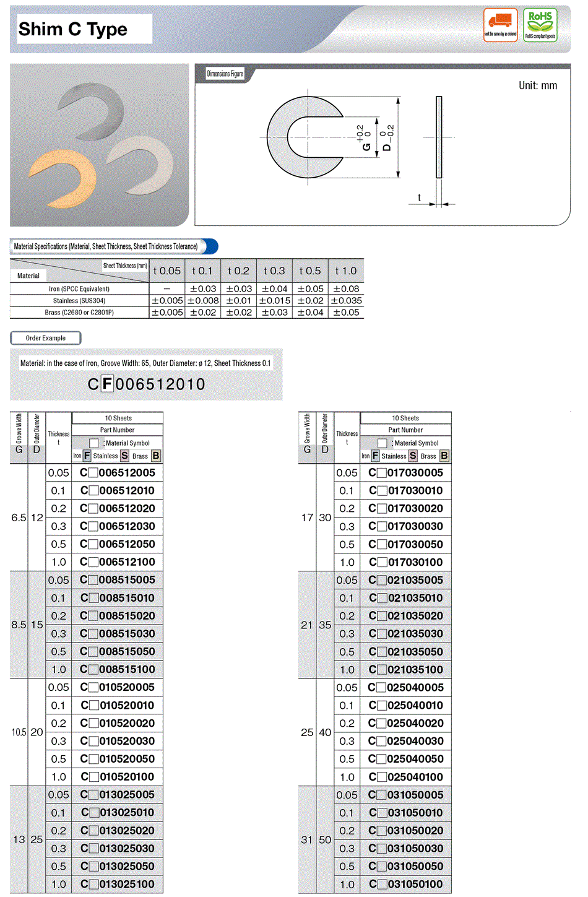Click the Brass B symbol in left table header

(155, 456)
